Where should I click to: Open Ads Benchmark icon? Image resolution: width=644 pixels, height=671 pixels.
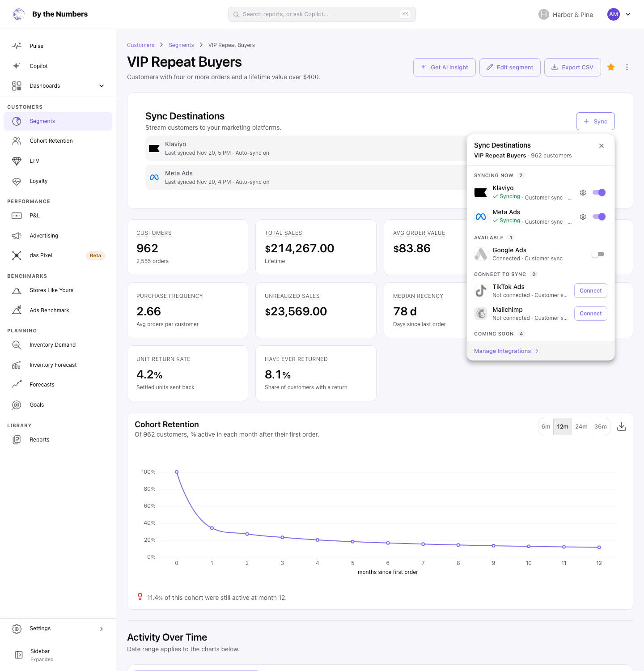tap(17, 310)
